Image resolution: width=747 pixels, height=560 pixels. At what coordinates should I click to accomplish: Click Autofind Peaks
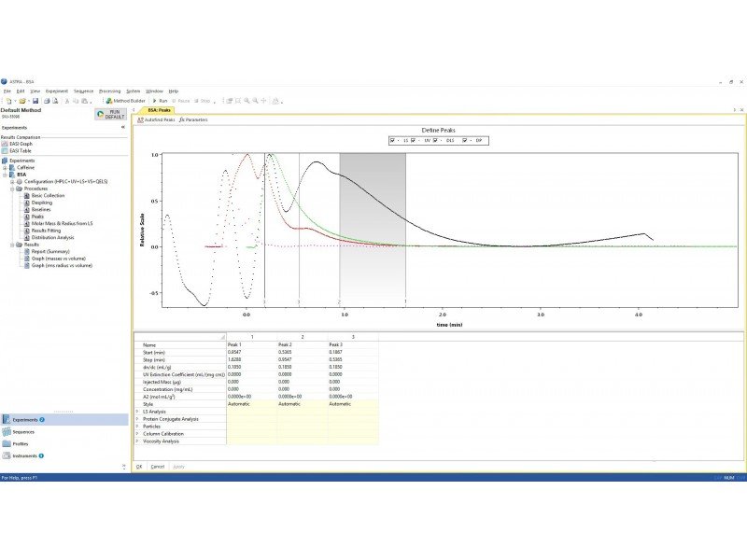pos(156,120)
